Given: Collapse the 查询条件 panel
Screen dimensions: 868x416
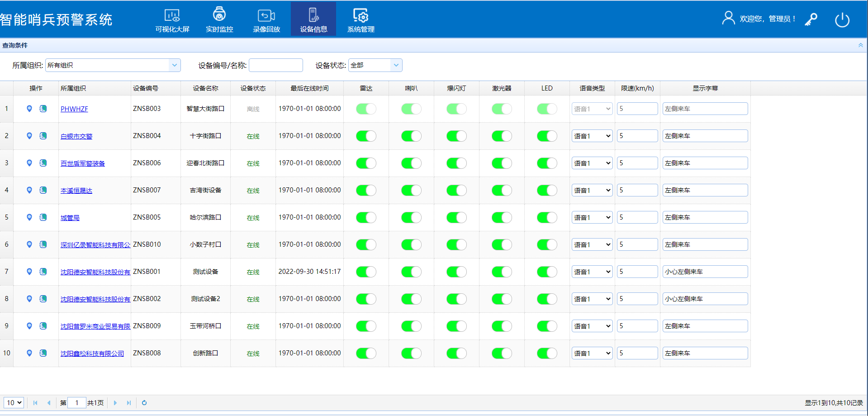Looking at the screenshot, I should tap(860, 45).
